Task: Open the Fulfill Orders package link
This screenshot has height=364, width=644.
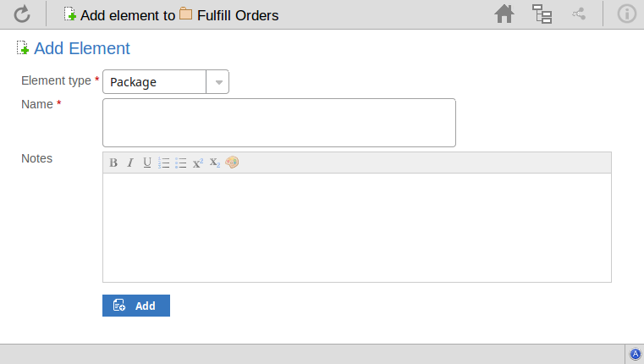Action: tap(237, 15)
